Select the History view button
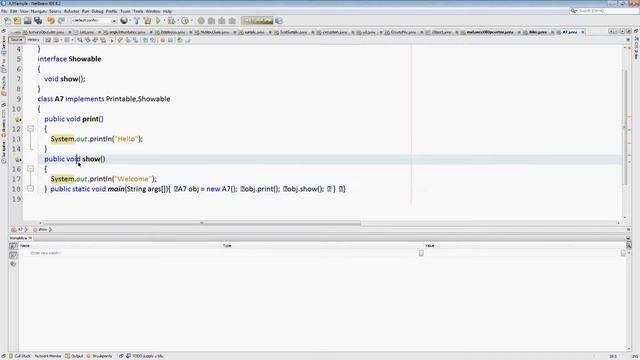This screenshot has width=640, height=360. point(33,40)
